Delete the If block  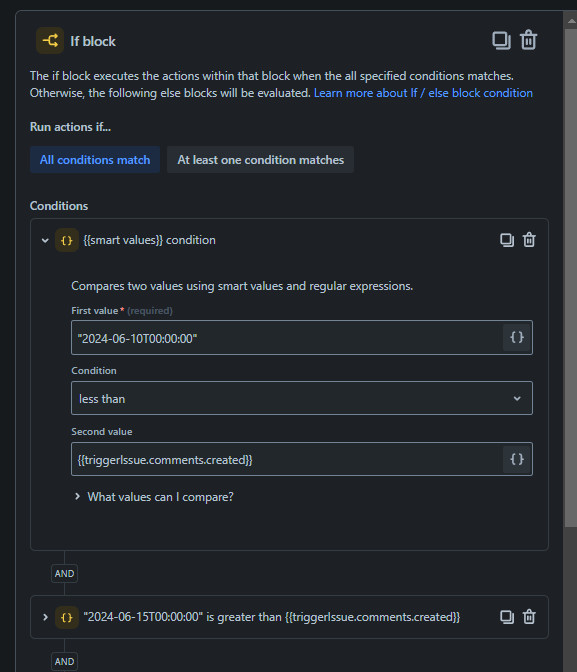click(528, 40)
